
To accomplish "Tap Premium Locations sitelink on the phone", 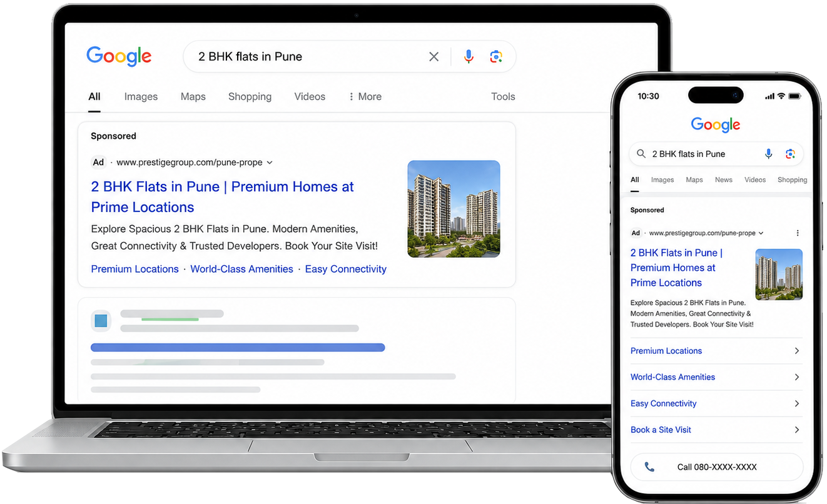I will click(666, 351).
